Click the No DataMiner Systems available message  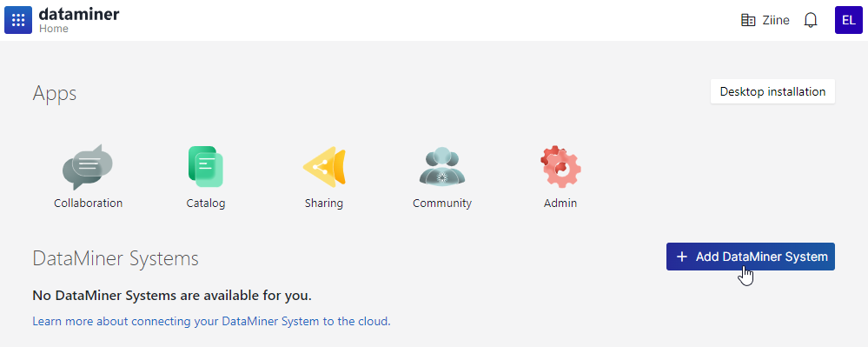172,296
